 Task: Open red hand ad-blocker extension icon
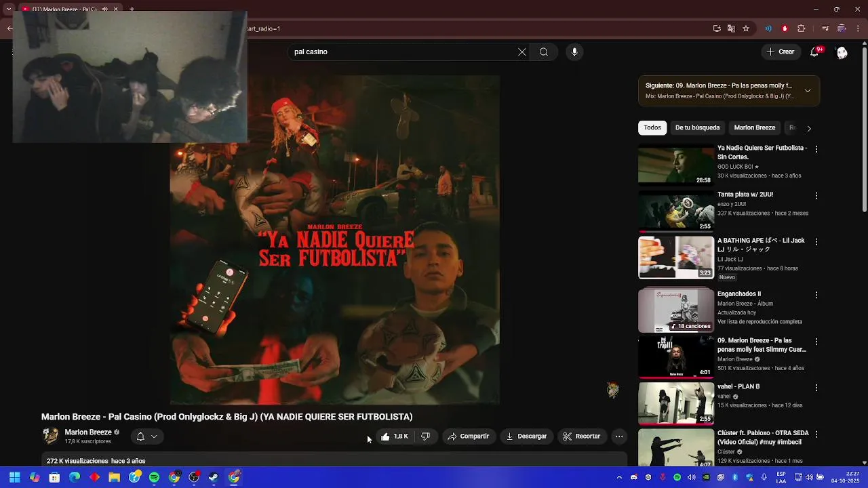click(x=785, y=28)
